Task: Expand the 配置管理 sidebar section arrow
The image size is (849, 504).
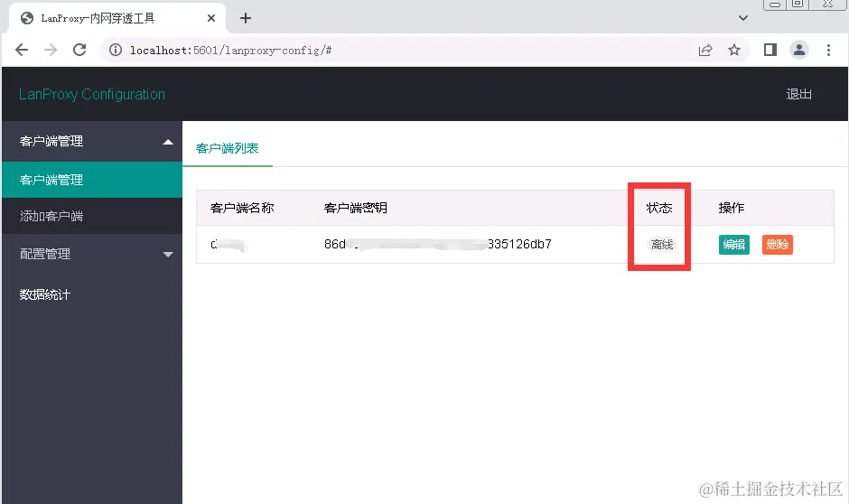Action: tap(168, 255)
